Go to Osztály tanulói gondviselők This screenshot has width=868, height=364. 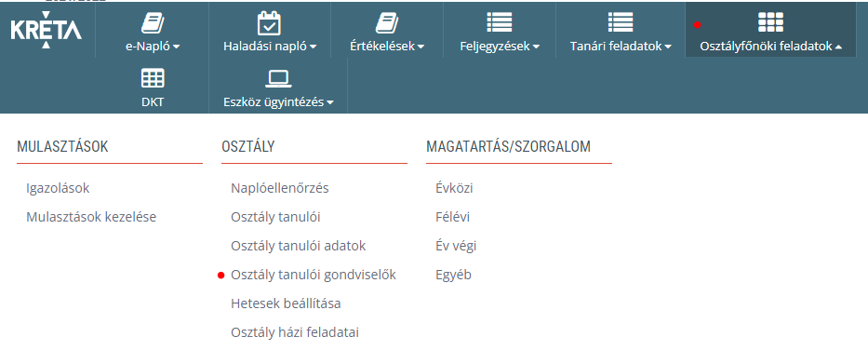[314, 275]
